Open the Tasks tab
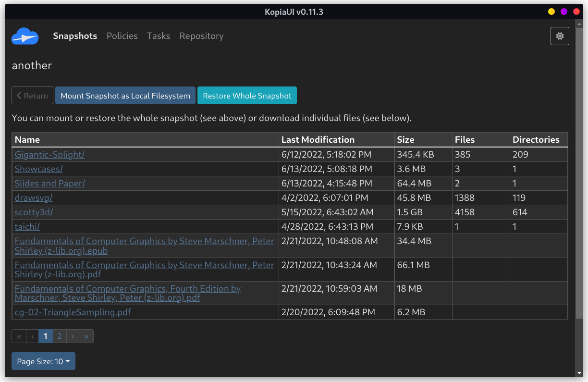 click(x=159, y=36)
